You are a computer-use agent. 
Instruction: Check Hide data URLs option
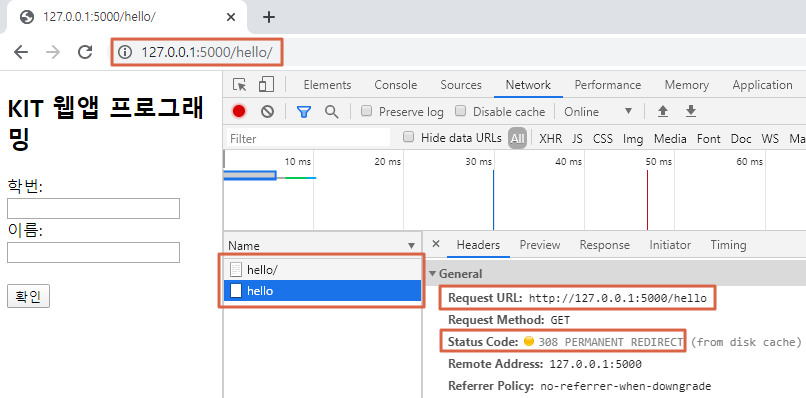[409, 137]
